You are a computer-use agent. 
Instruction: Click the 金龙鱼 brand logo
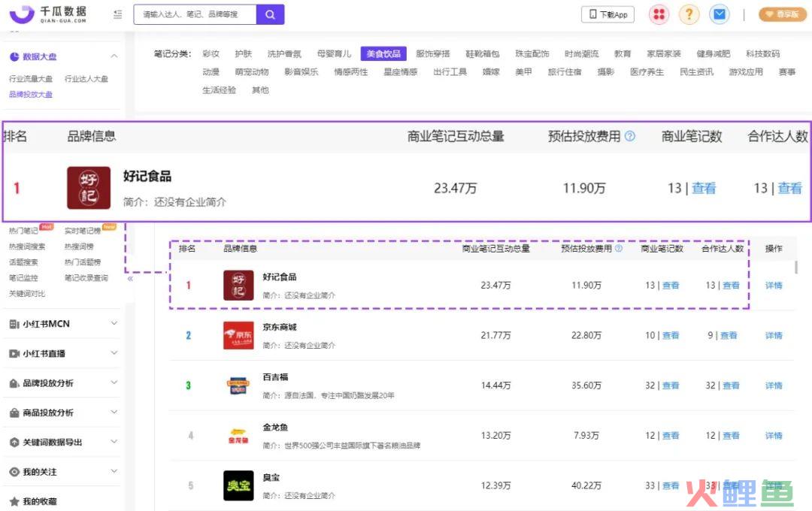[238, 435]
